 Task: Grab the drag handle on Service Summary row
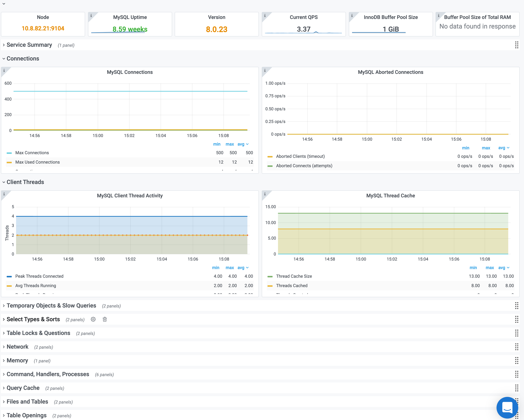coord(517,45)
